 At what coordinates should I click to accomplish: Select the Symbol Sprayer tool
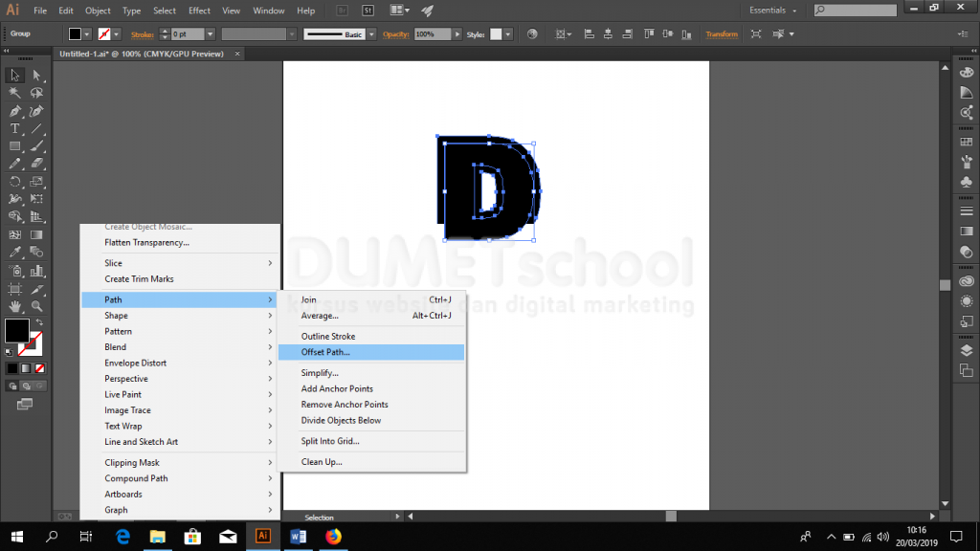click(x=14, y=271)
